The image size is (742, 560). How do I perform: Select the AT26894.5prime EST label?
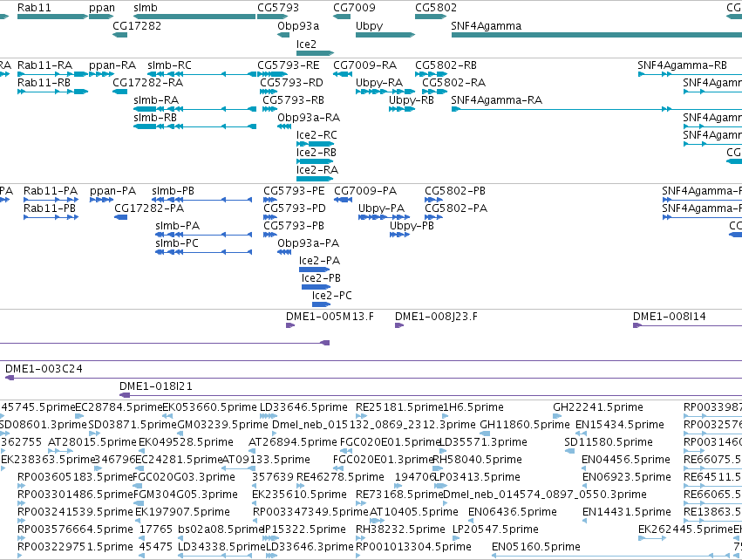(293, 442)
